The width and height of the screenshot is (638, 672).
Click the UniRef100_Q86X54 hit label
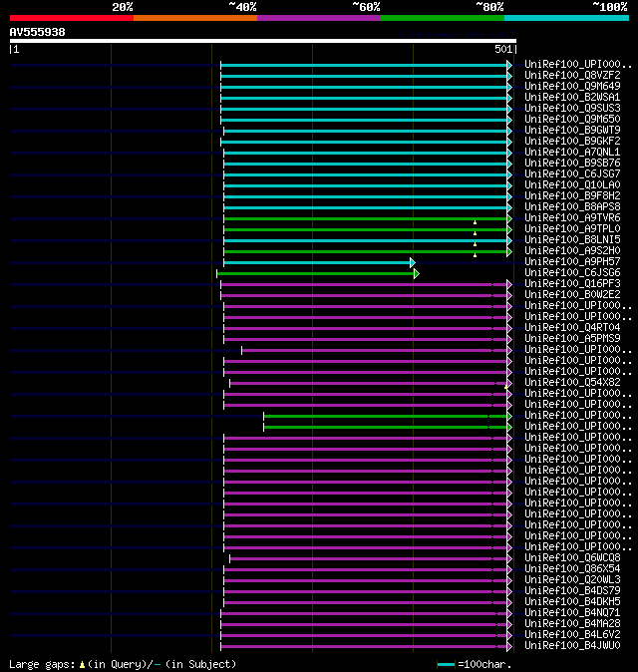pyautogui.click(x=572, y=568)
